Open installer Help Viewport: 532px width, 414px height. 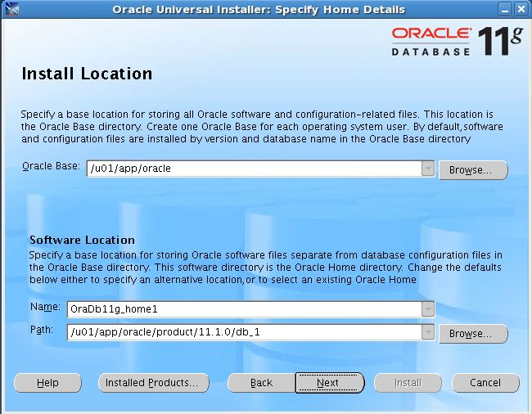(x=47, y=383)
